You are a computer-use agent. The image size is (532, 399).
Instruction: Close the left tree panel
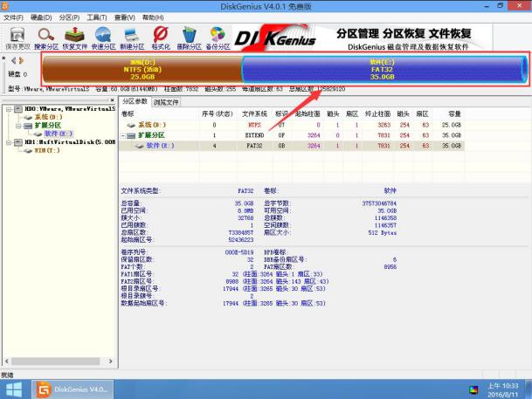point(112,100)
